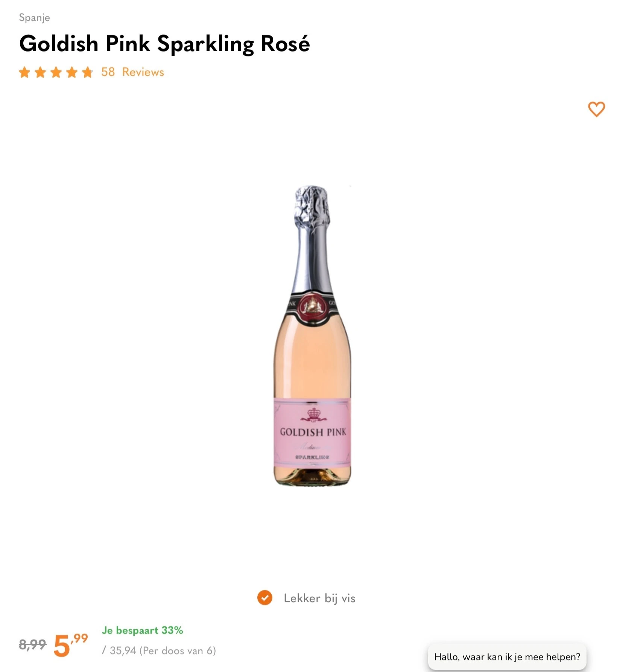Click the Per doos van 6 price text
The height and width of the screenshot is (672, 617).
[160, 650]
